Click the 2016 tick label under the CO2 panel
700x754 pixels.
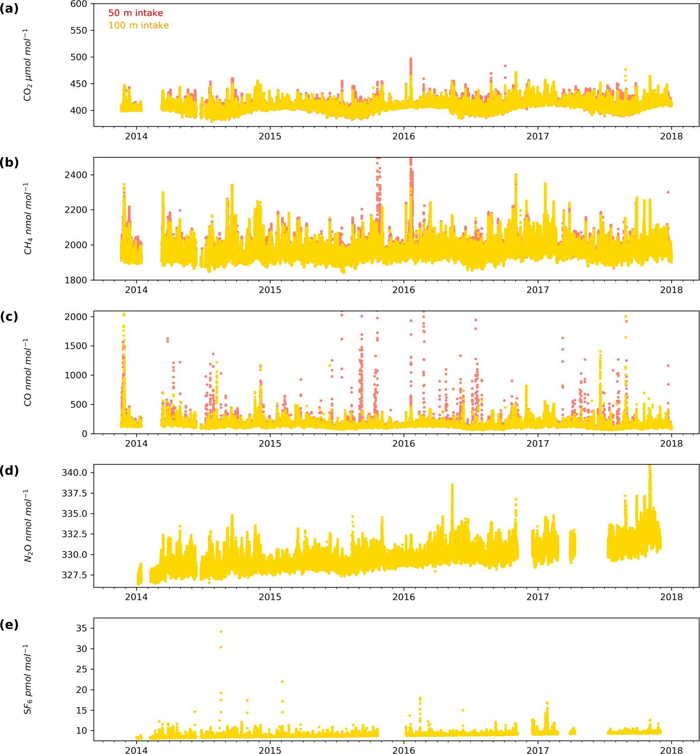coord(404,136)
